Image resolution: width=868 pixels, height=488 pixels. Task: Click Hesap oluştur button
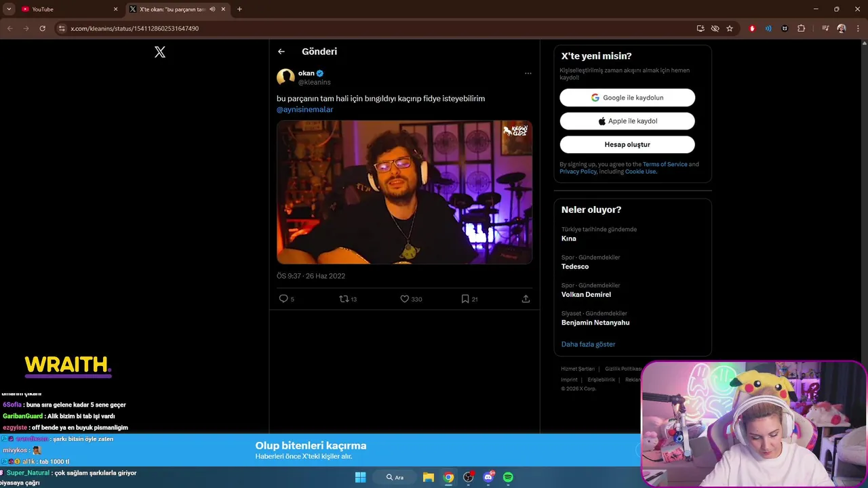click(x=627, y=144)
